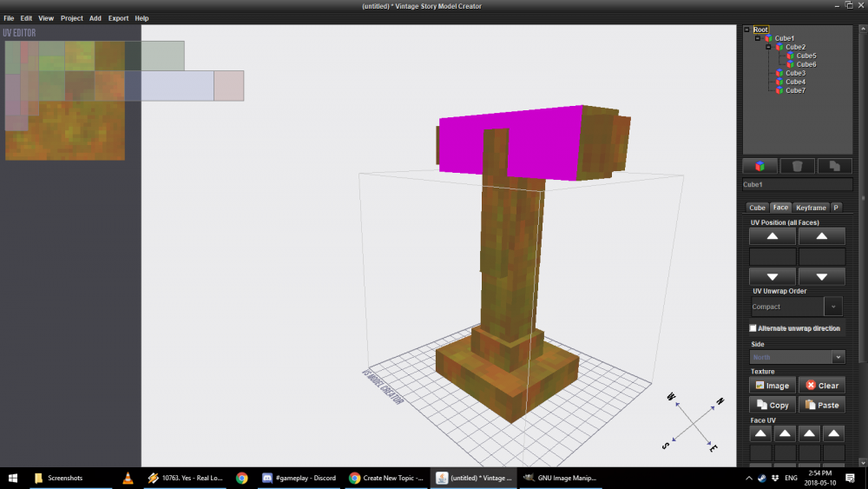Viewport: 868px width, 489px height.
Task: Click the Cube7 cube icon in tree
Action: pyautogui.click(x=779, y=90)
